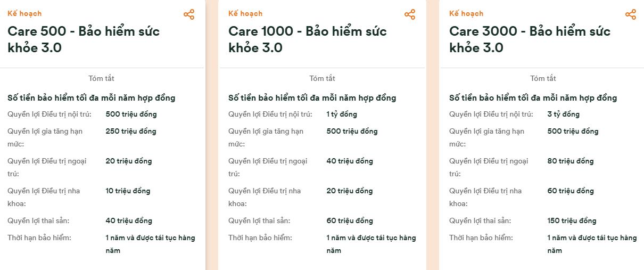Click the 80 triệu đồng outpatient value
Viewport: 644px width, 270px height.
(x=571, y=161)
